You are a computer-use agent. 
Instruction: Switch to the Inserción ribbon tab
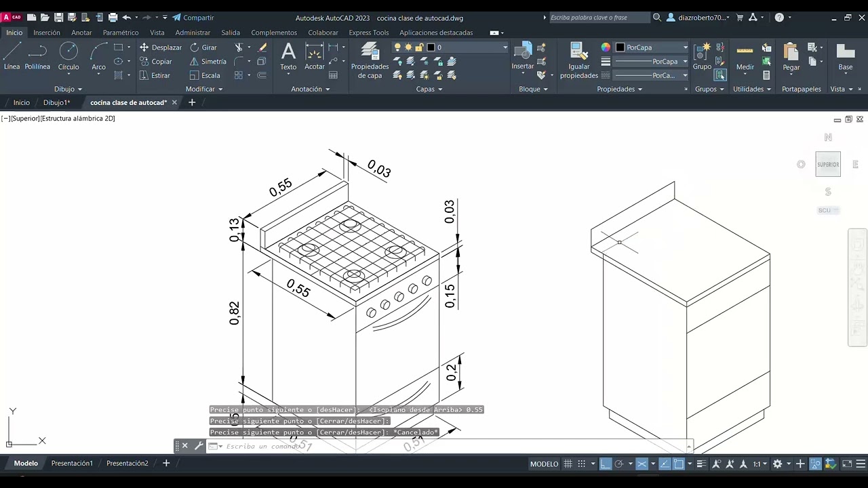point(47,33)
